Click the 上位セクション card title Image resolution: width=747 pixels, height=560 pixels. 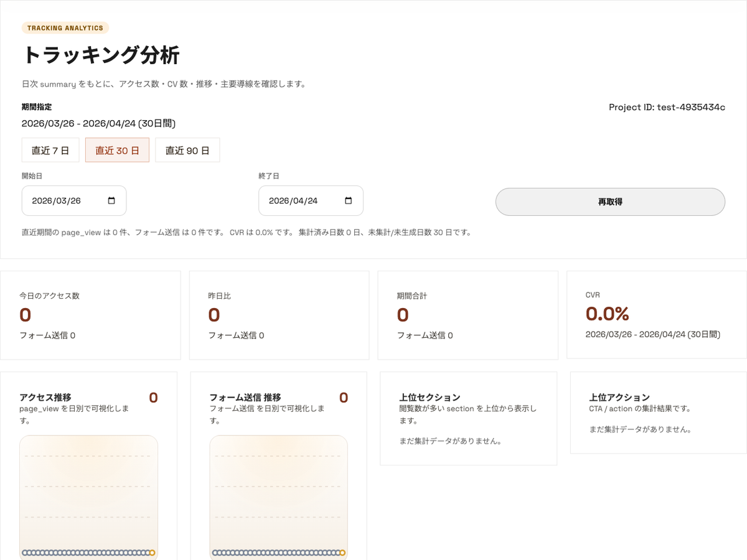430,397
